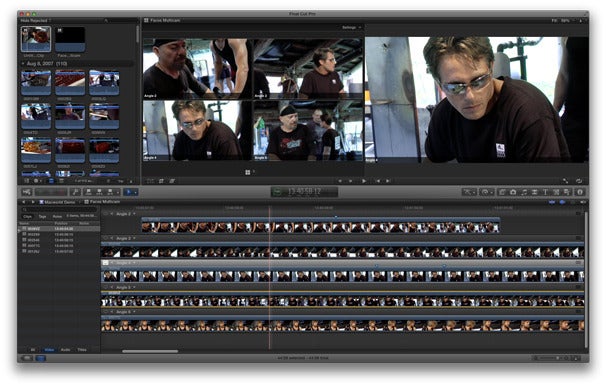This screenshot has width=606, height=386.
Task: Switch to Tags tab in timeline index
Action: (43, 216)
